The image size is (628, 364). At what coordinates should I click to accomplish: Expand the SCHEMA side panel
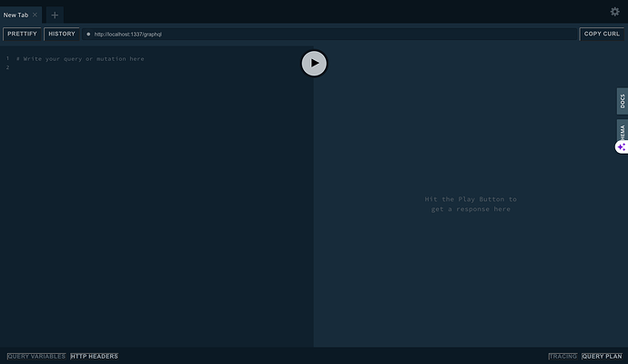coord(622,130)
